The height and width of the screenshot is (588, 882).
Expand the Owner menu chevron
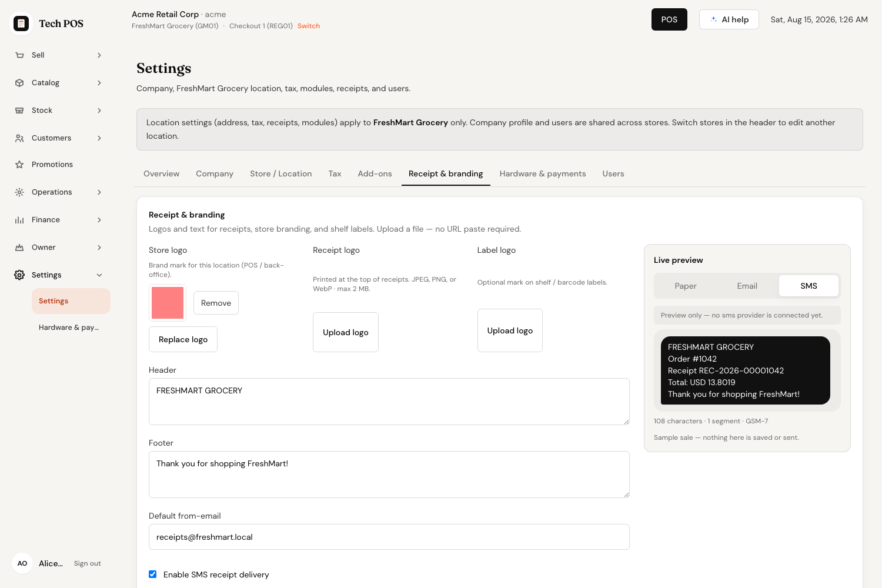click(x=99, y=248)
